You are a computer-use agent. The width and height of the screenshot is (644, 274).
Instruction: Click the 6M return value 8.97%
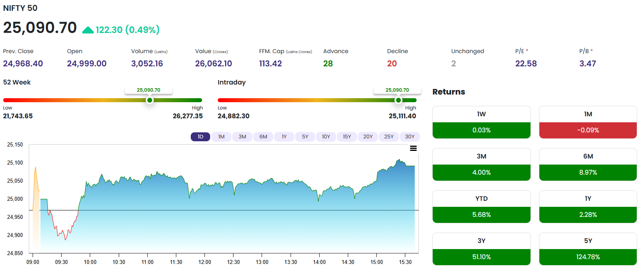click(x=588, y=173)
